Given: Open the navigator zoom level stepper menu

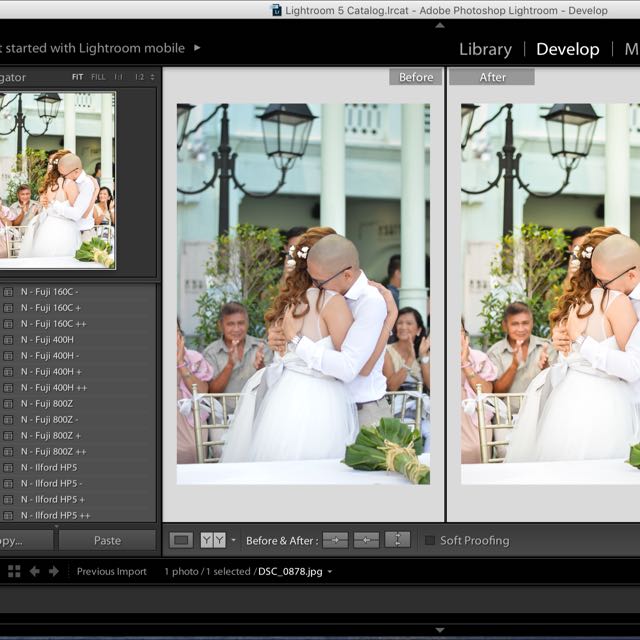Looking at the screenshot, I should coord(152,77).
